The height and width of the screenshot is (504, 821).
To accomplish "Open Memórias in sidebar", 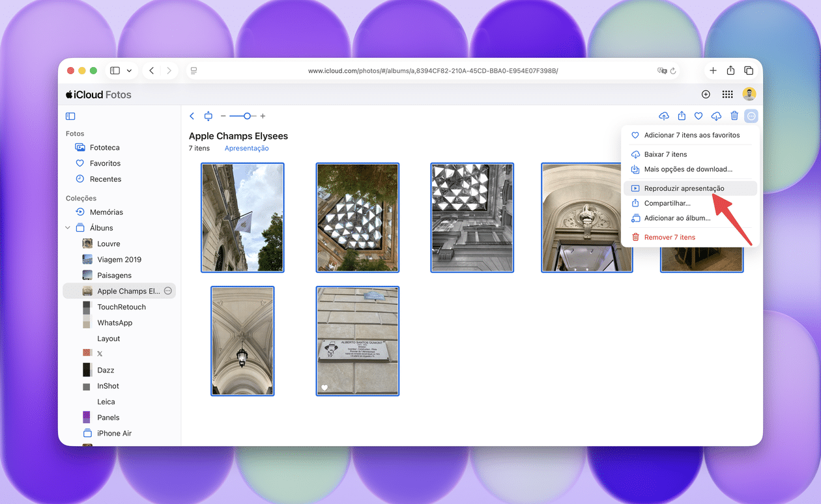I will pos(120,212).
